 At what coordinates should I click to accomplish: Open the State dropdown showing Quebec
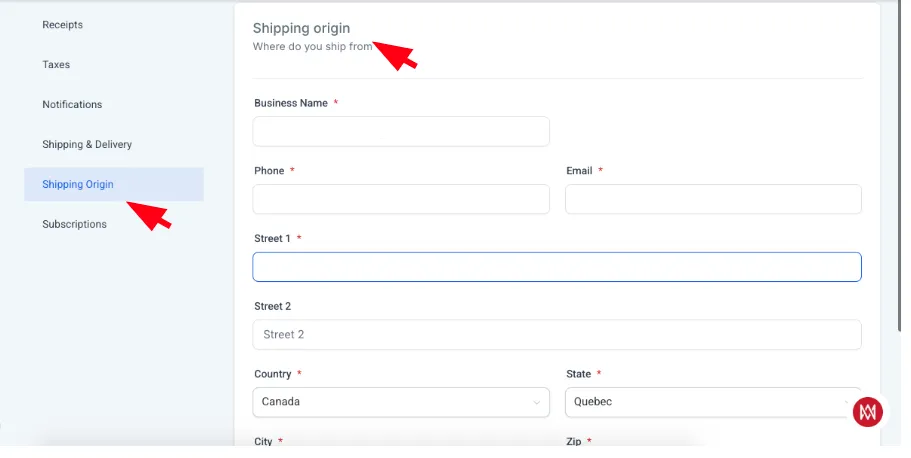[713, 402]
